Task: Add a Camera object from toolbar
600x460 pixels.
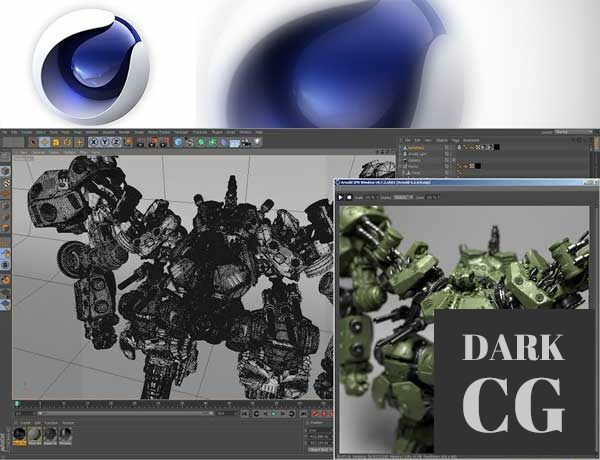Action: [x=246, y=143]
